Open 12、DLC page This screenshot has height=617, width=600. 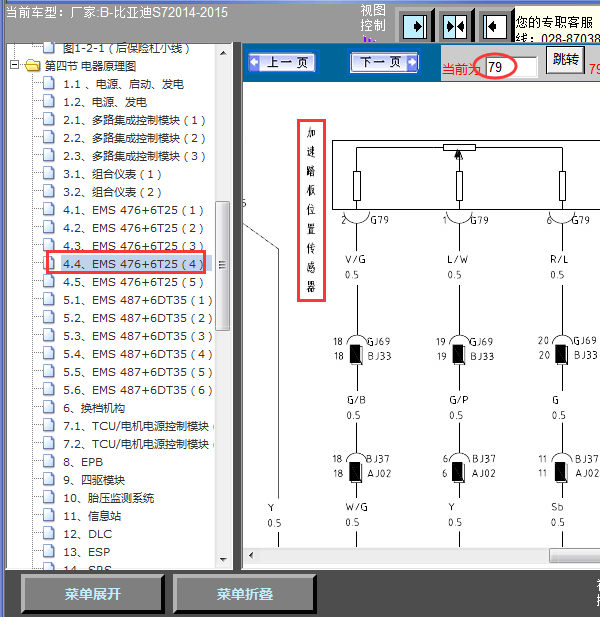click(x=88, y=534)
